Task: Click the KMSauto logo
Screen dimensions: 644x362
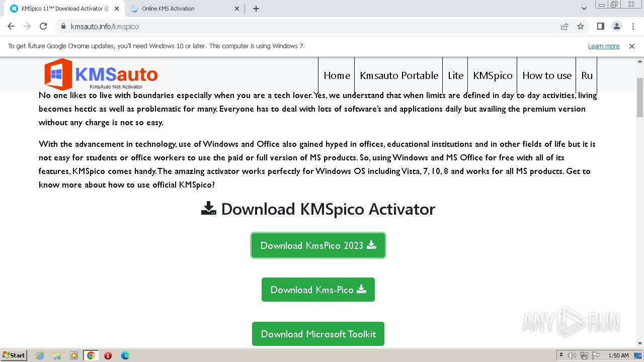Action: [101, 74]
